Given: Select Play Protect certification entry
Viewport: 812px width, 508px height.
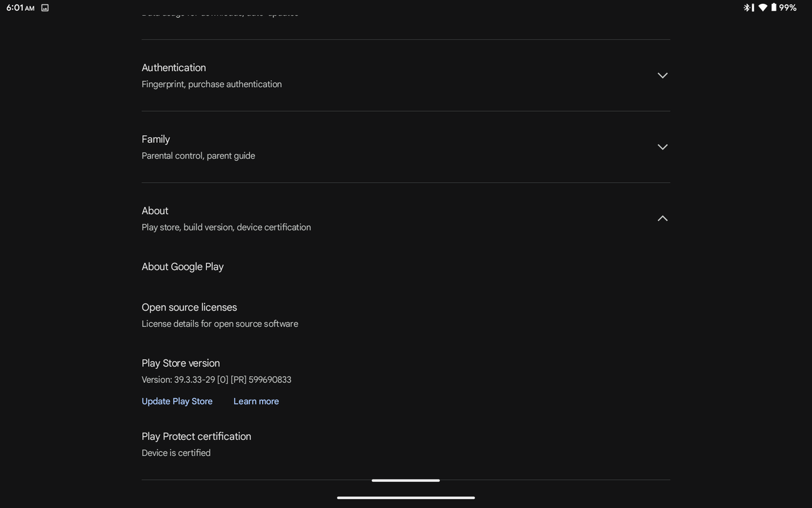Looking at the screenshot, I should coord(197,437).
